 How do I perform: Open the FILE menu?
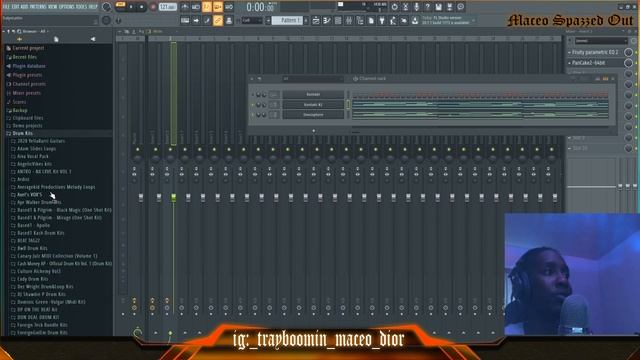[x=6, y=7]
